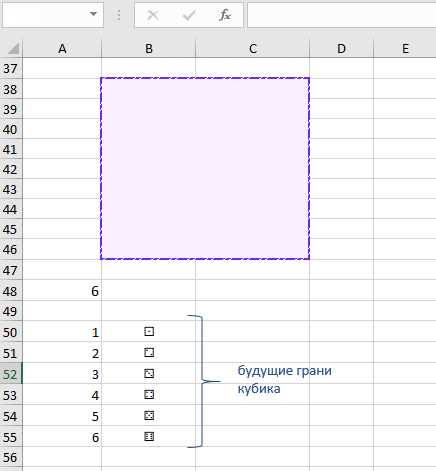Click the text box 'будущие грани кубика'
The image size is (436, 471).
[285, 379]
